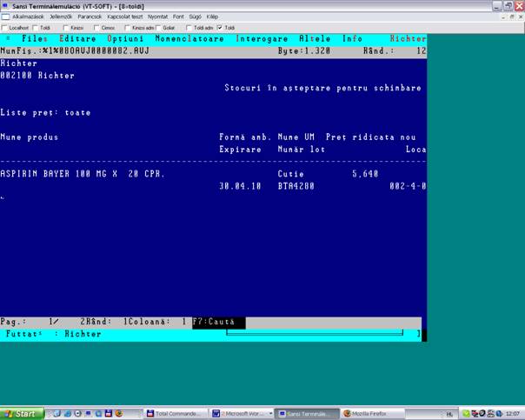Click the Sansi Terminálemuláció title bar icon

(x=5, y=6)
